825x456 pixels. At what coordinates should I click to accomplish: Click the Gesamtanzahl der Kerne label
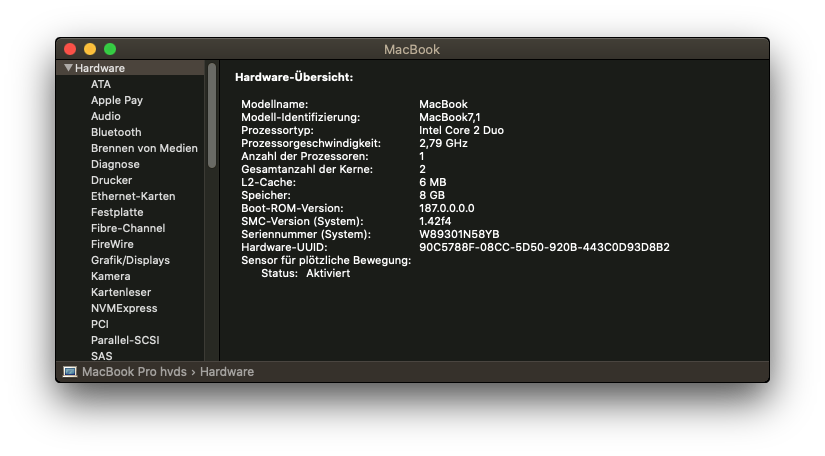[307, 169]
